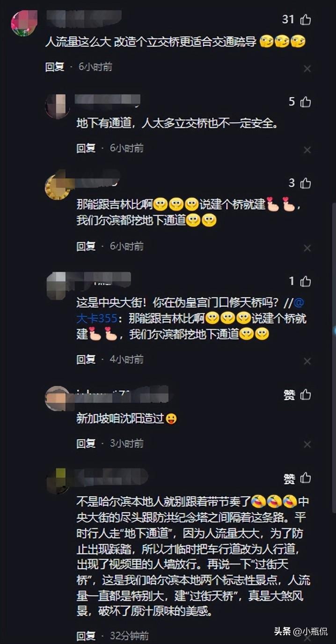Viewport: 336px width, 644px height.
Task: Like the 中央大街 comment with 1 like
Action: (x=306, y=281)
